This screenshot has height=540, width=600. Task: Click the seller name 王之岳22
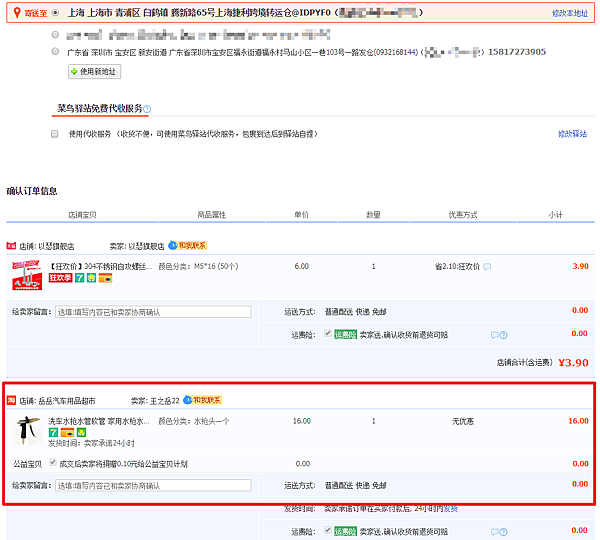165,401
